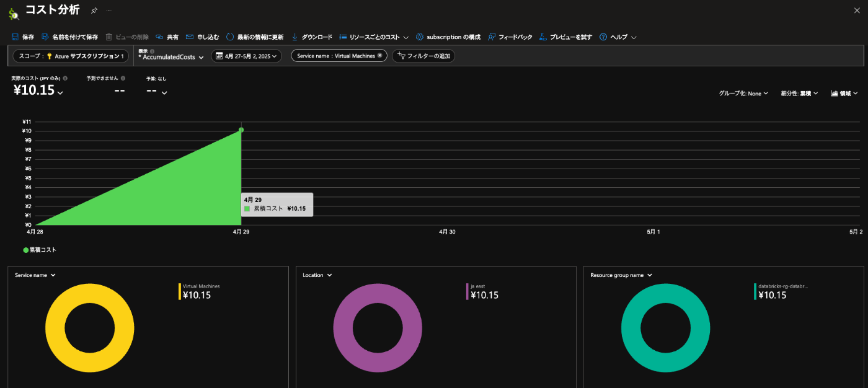Open the ellipsis more options in header
The height and width of the screenshot is (388, 868).
[x=109, y=11]
